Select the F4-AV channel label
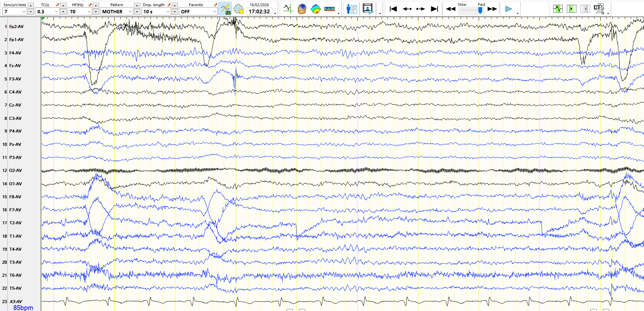This screenshot has height=311, width=644. coord(15,53)
